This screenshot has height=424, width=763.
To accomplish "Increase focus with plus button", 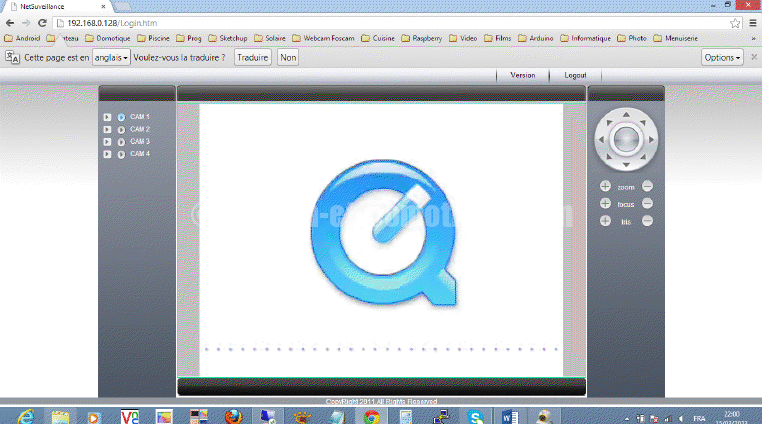I will pos(605,203).
